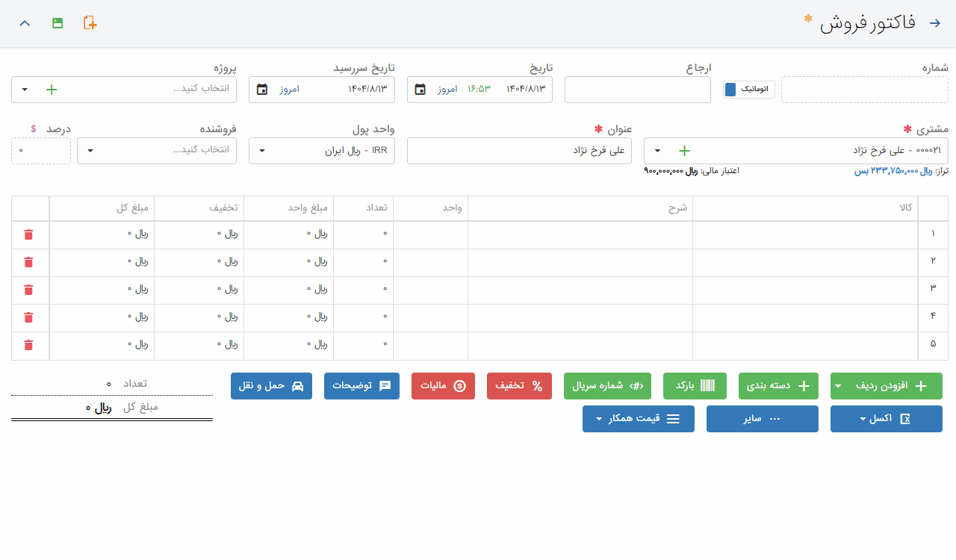Click the green save icon in header
The width and height of the screenshot is (956, 560).
(58, 23)
